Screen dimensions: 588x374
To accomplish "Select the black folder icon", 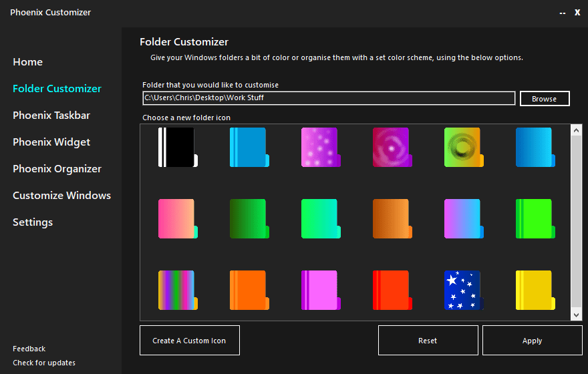I will point(178,147).
